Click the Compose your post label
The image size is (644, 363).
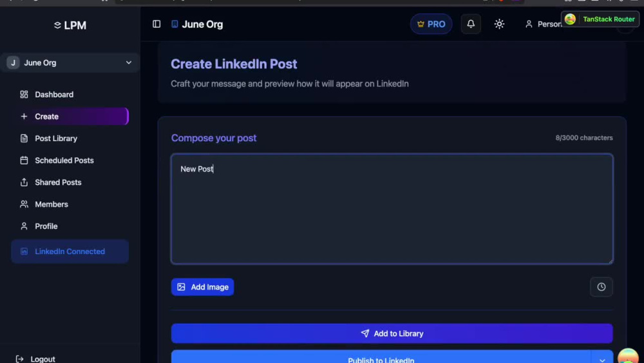[x=214, y=138]
